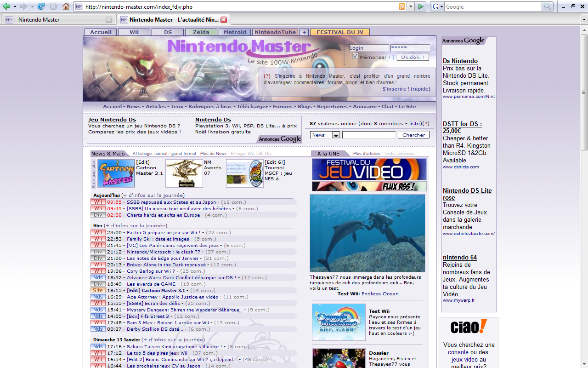This screenshot has height=368, width=588.
Task: Close the active Nintendo Master tab
Action: coord(224,20)
